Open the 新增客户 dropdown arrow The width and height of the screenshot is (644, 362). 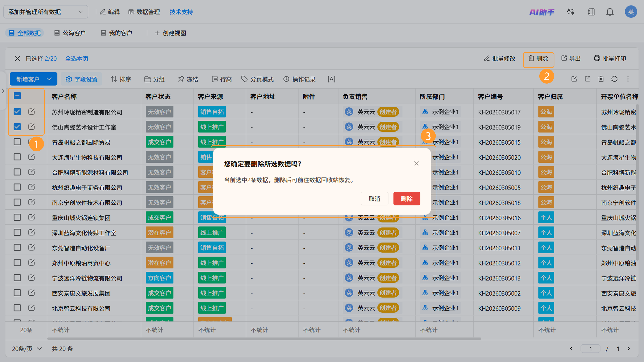click(49, 79)
